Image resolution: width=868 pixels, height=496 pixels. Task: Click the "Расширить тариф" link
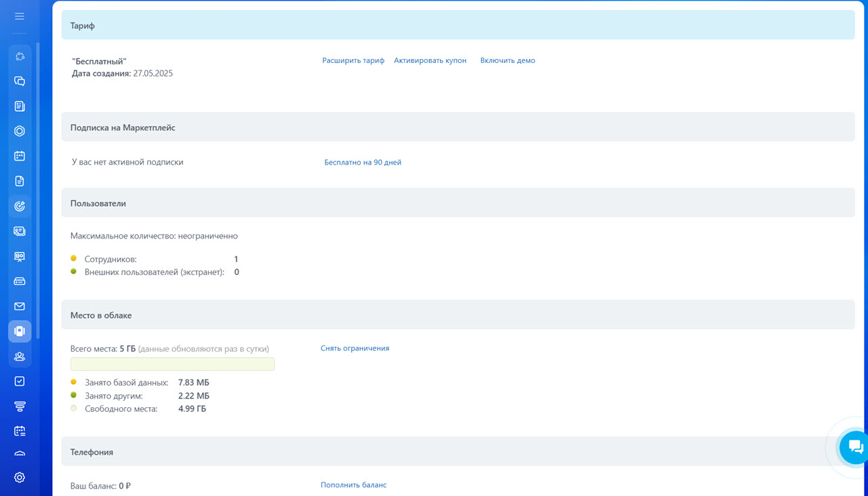tap(353, 60)
